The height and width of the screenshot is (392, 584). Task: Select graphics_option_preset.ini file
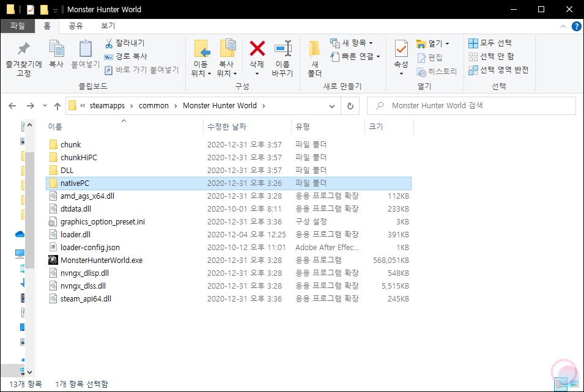[x=229, y=222]
